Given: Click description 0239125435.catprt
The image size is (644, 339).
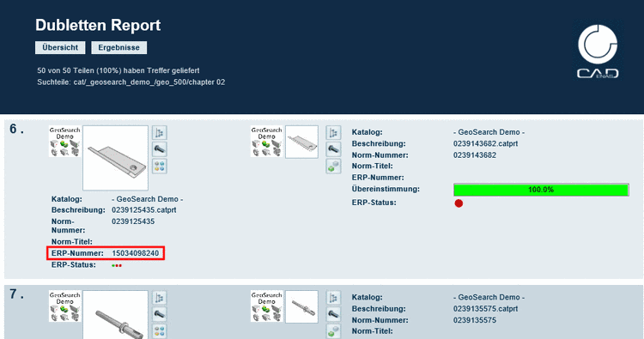Looking at the screenshot, I should click(x=143, y=210).
